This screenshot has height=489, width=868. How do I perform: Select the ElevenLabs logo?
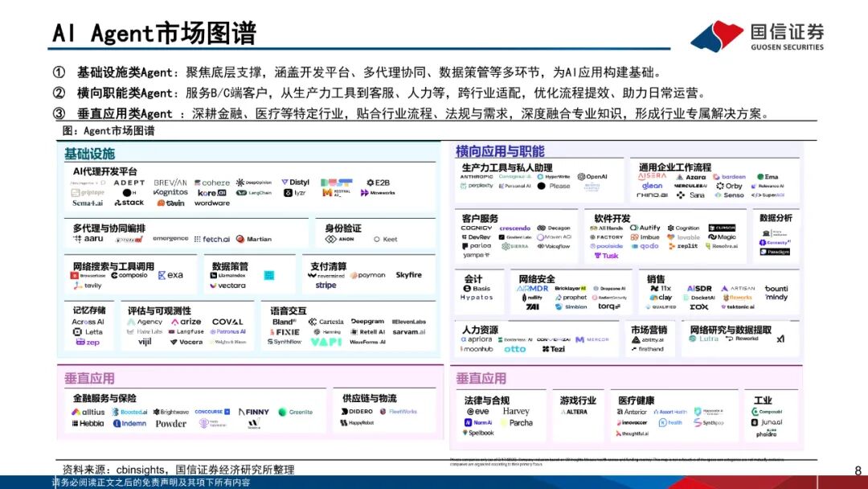pos(409,322)
